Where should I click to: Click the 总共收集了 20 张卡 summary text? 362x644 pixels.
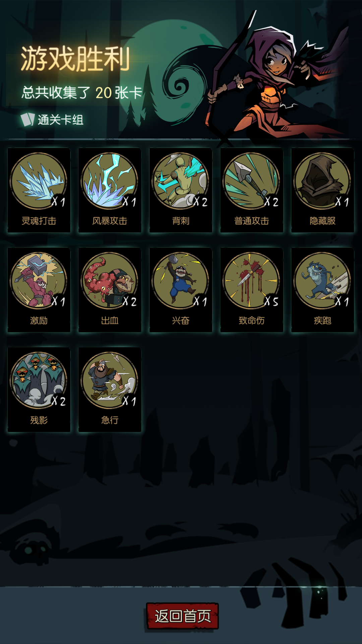tap(82, 93)
